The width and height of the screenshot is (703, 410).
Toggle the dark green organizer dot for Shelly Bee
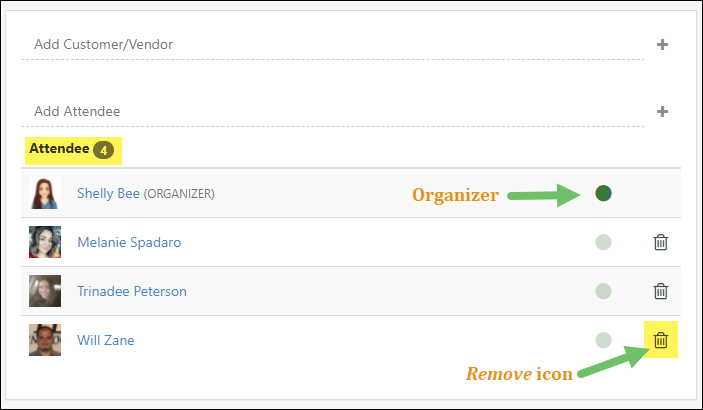[x=603, y=193]
